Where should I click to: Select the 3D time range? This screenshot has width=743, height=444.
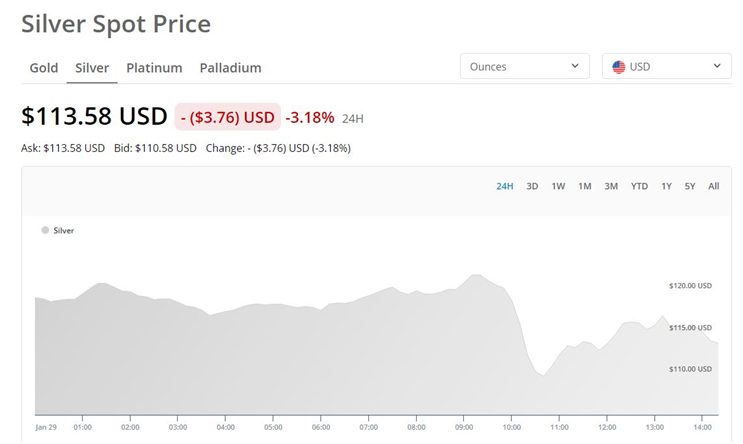pyautogui.click(x=533, y=186)
